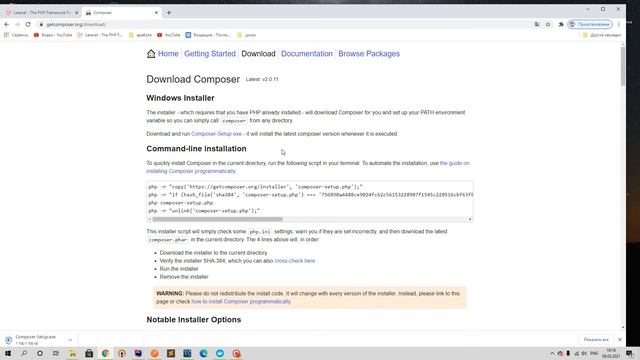640x360 pixels.
Task: Open the Browse Packages navigation link
Action: pyautogui.click(x=369, y=53)
